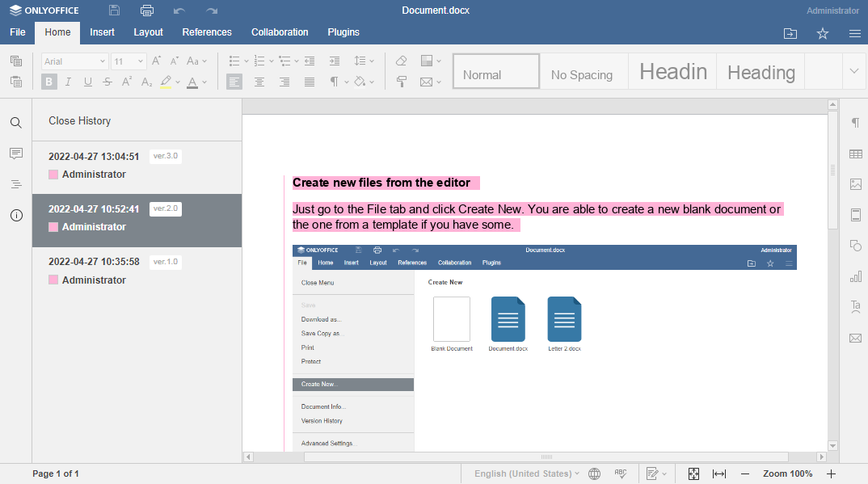Select version ver.2.0 from 10:52:41
Screen dimensions: 868x484
[x=137, y=220]
